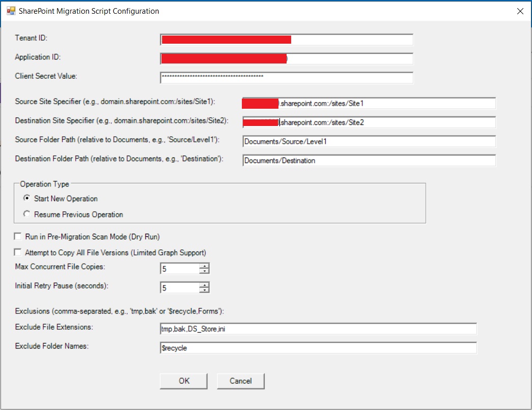The width and height of the screenshot is (532, 410).
Task: Increment Max Concurrent File Copies value
Action: (x=204, y=266)
